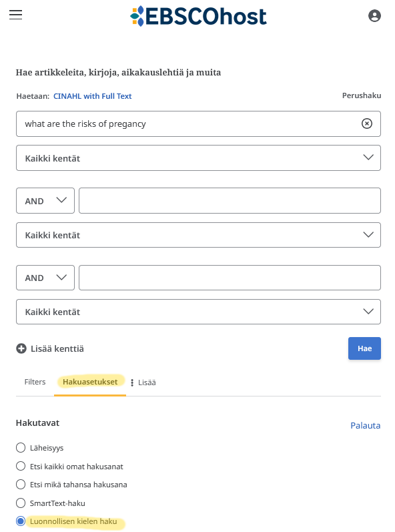Open the second AND operator dropdown
The height and width of the screenshot is (532, 395).
tap(45, 278)
